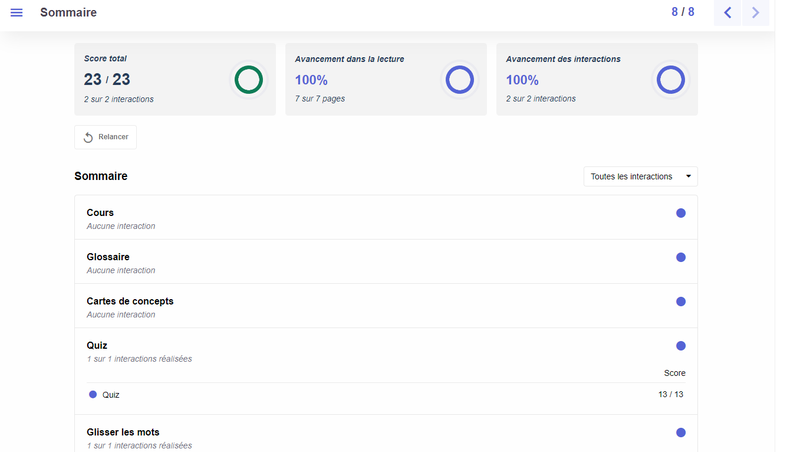Screen dimensions: 800x452
Task: Click the dot beside Glisser les mots
Action: (681, 432)
